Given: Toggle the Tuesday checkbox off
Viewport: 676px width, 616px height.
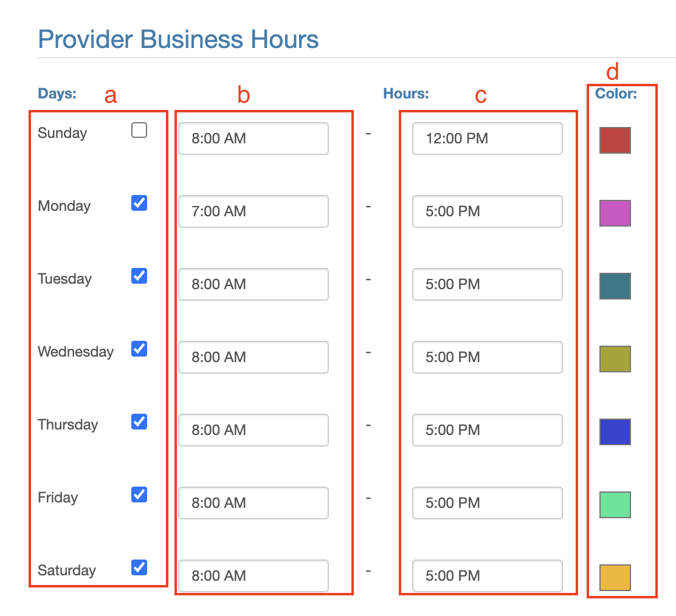Looking at the screenshot, I should click(139, 276).
